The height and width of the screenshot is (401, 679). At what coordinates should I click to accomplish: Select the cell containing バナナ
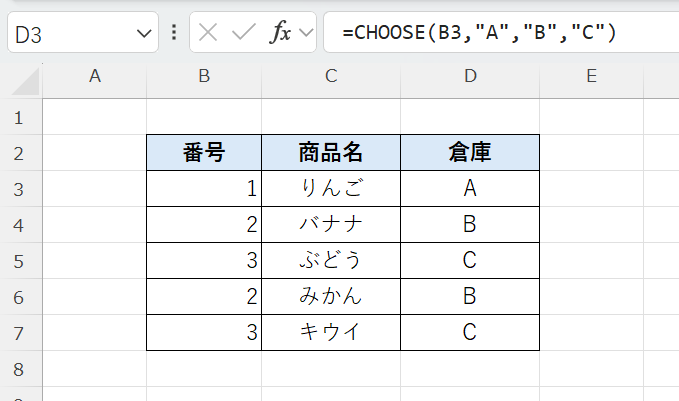pyautogui.click(x=330, y=224)
